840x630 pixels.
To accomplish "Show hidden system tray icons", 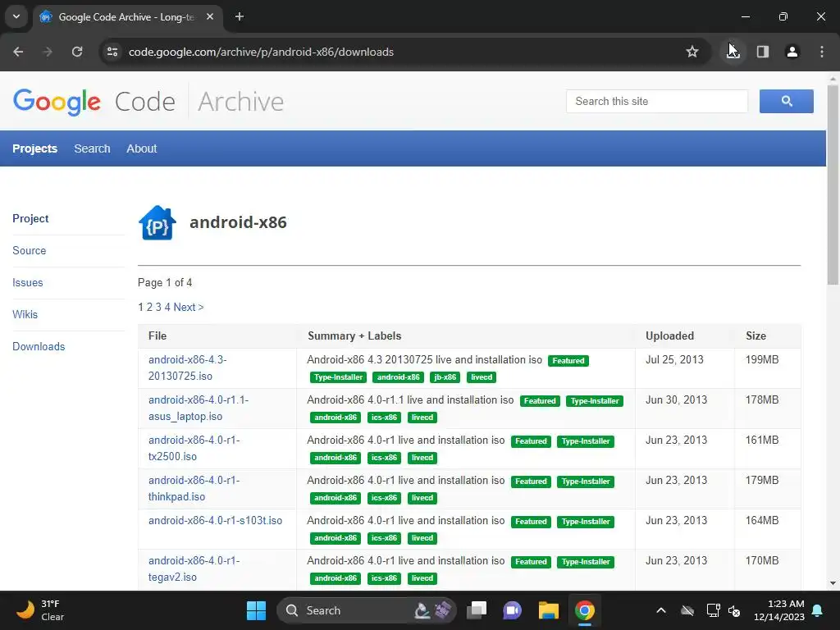I will click(x=661, y=610).
